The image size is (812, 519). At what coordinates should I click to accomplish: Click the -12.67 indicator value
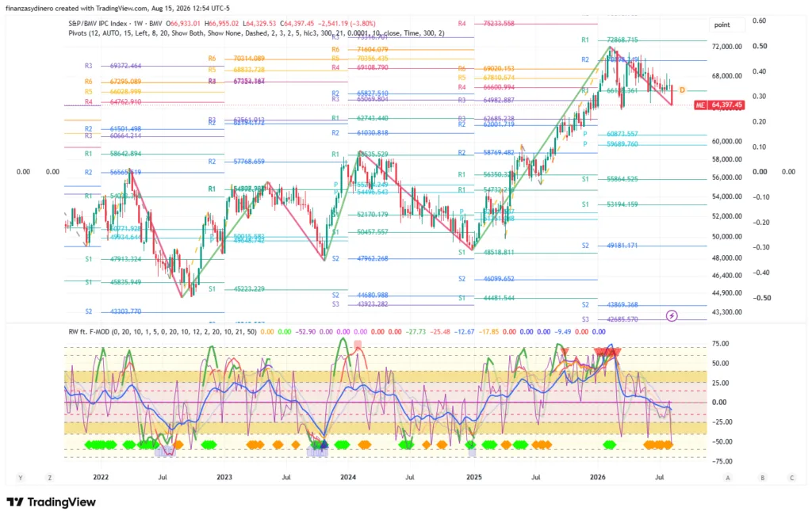pyautogui.click(x=465, y=332)
